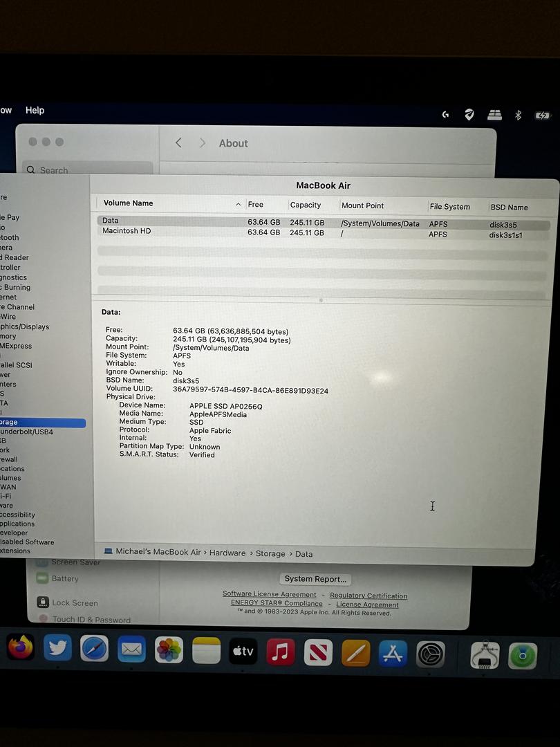Launch Photos from the Dock
560x747 pixels.
(169, 649)
